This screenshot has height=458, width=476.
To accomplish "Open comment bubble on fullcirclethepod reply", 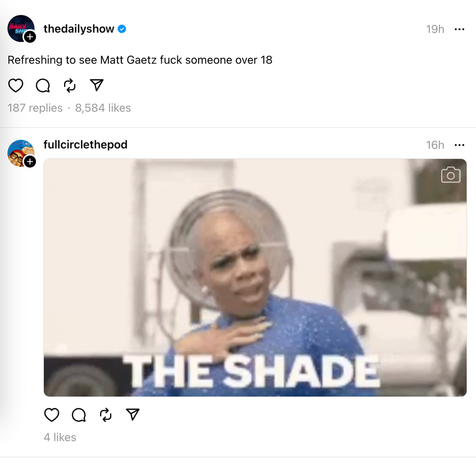I will 79,415.
